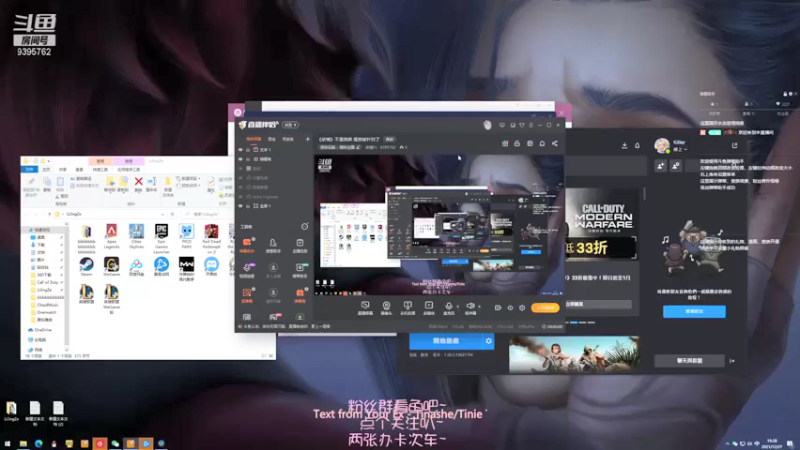Select Call of Duty folder in navigation pane
The width and height of the screenshot is (800, 450).
coord(44,282)
